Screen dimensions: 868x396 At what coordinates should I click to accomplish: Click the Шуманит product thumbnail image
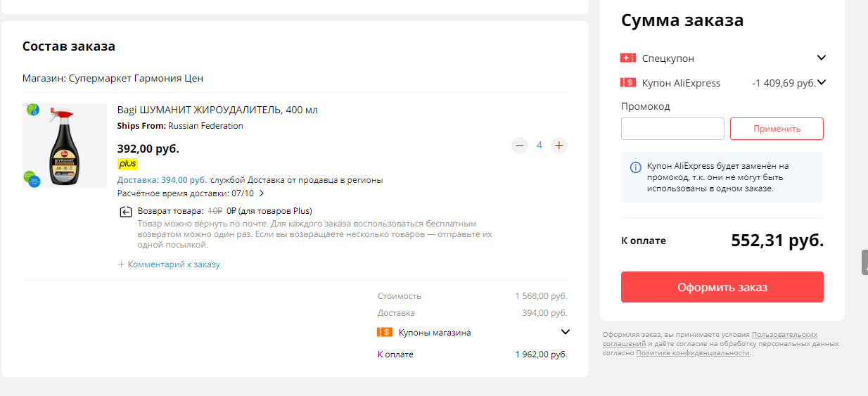tap(65, 146)
